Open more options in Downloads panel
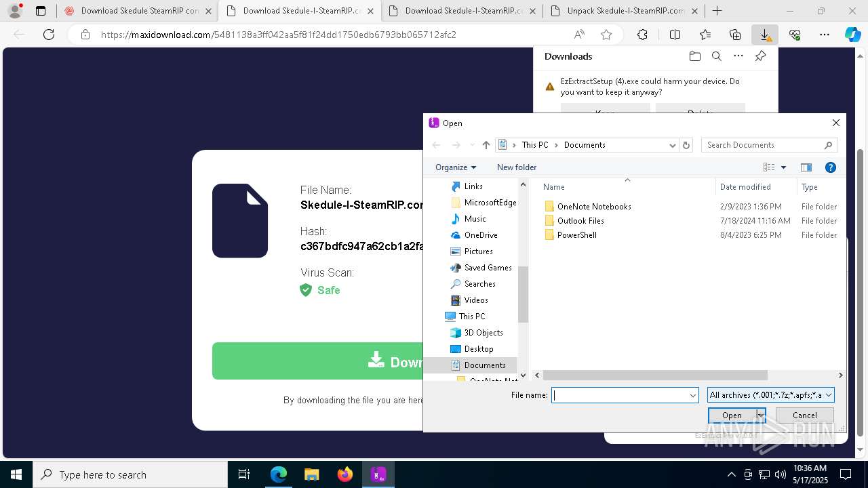Screen dimensions: 868x488 (738, 56)
